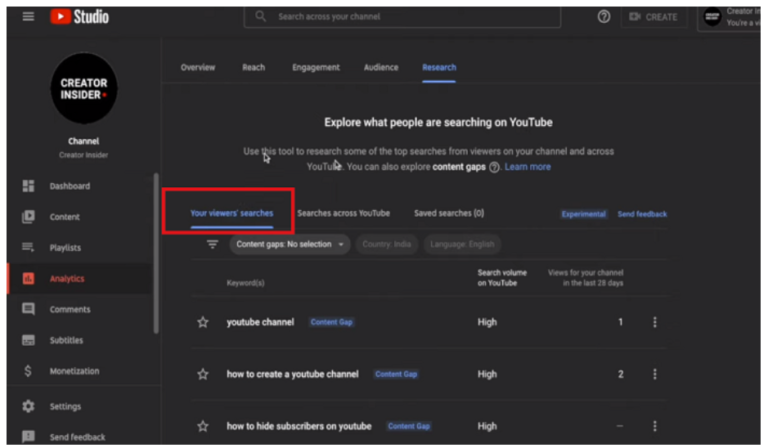Click the Learn more link

[527, 167]
